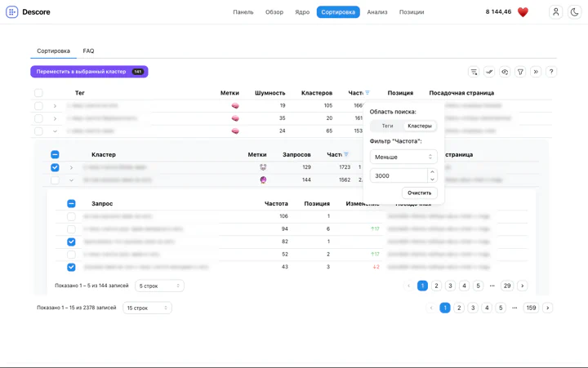Toggle dark mode moon icon
The image size is (588, 368).
tap(575, 12)
